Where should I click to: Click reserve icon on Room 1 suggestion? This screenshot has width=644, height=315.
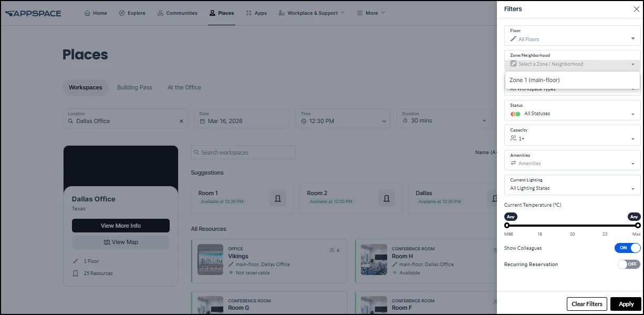[x=278, y=198]
